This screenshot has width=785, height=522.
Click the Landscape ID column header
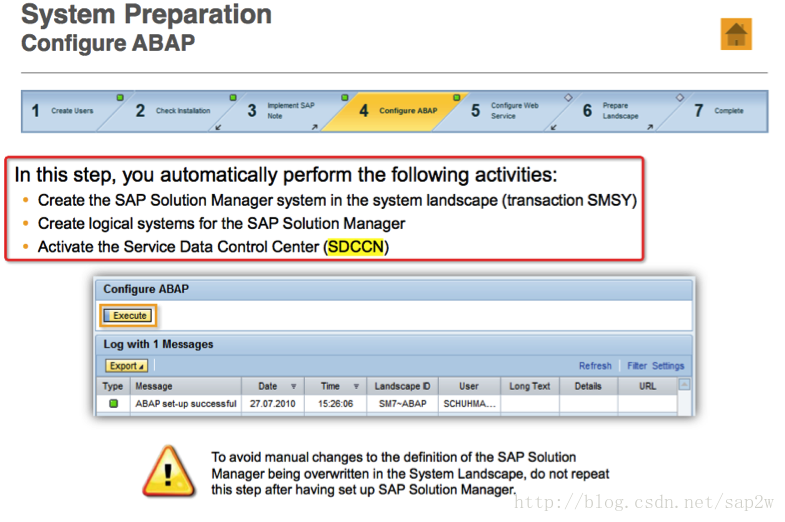[x=402, y=386]
